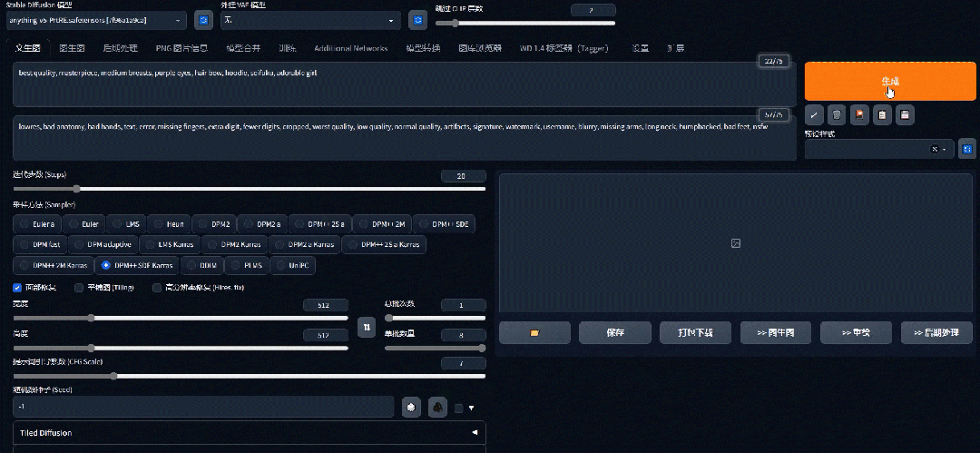The height and width of the screenshot is (453, 980).
Task: Click the >> 重绘 button
Action: click(856, 333)
